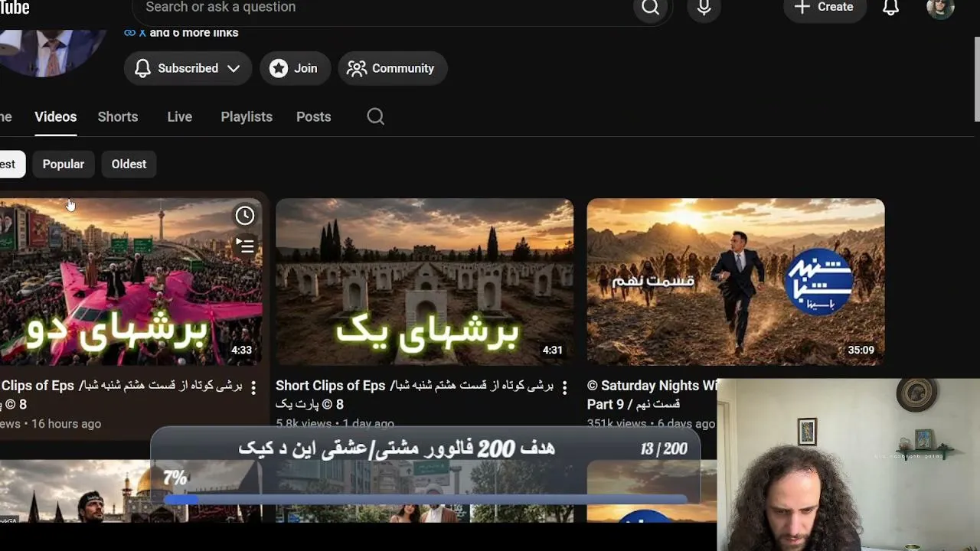Switch to the Playlists tab
The width and height of the screenshot is (980, 551).
click(247, 116)
